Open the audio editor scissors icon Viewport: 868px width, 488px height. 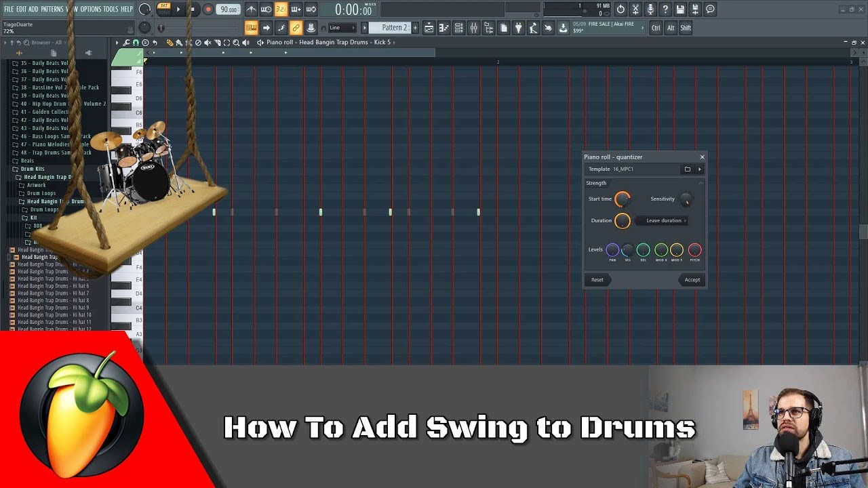coord(635,9)
